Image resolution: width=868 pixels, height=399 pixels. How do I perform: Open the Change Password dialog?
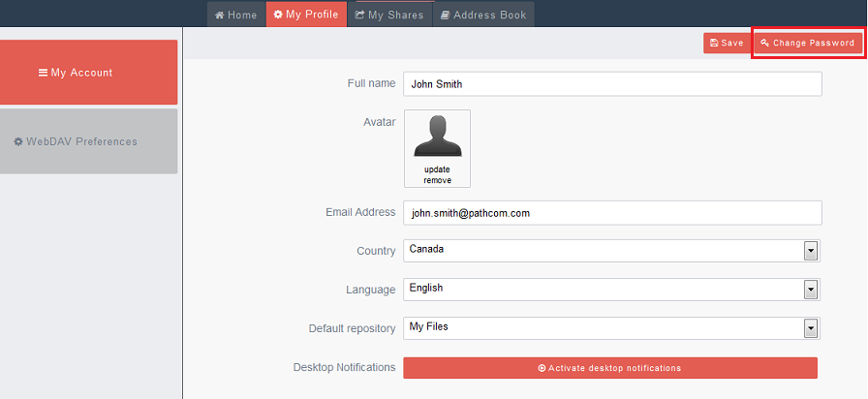(x=808, y=44)
